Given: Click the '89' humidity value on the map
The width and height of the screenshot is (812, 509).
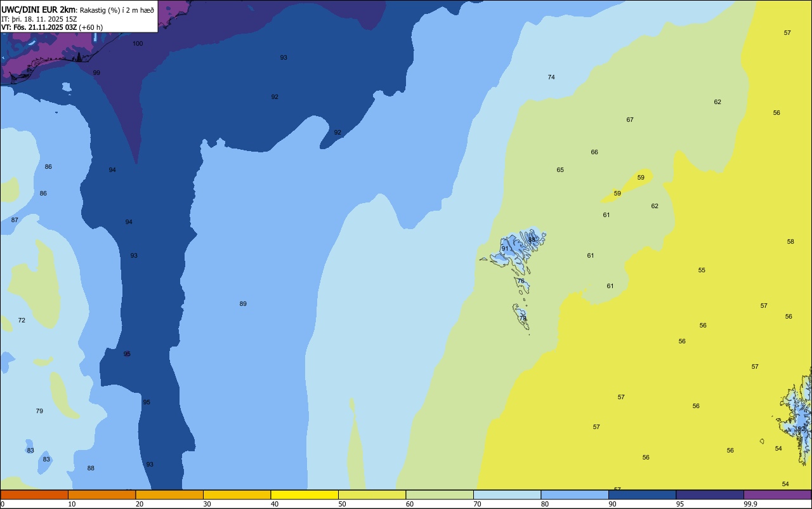Looking at the screenshot, I should click(243, 303).
